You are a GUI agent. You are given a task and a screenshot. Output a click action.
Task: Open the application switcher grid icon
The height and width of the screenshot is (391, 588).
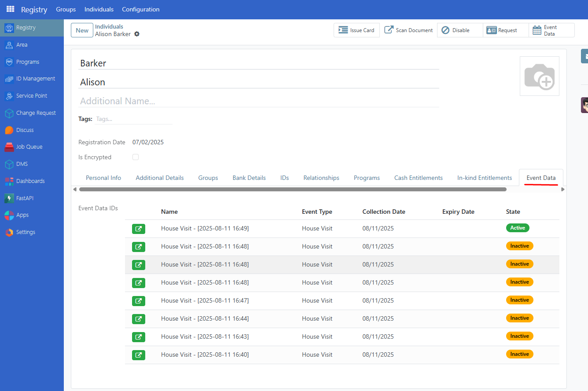click(10, 9)
